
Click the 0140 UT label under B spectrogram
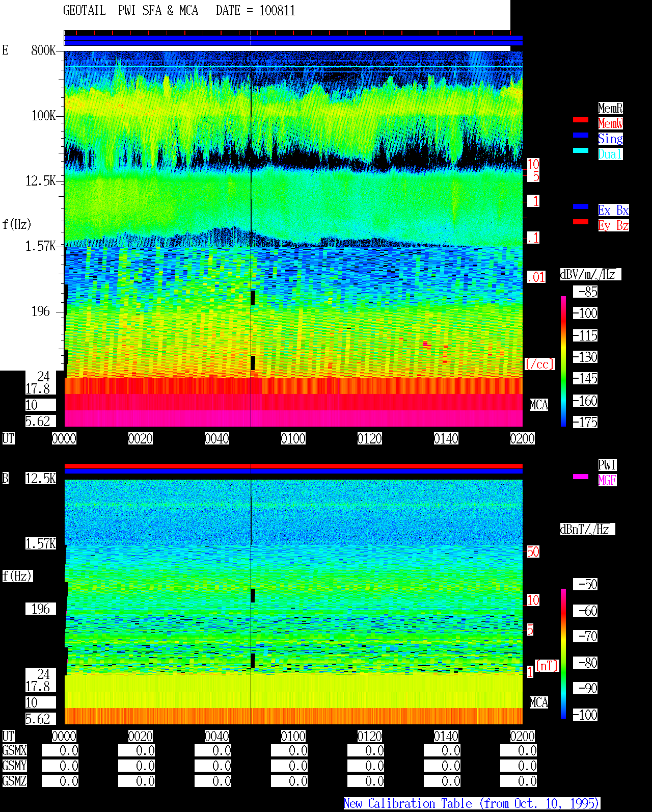point(446,736)
